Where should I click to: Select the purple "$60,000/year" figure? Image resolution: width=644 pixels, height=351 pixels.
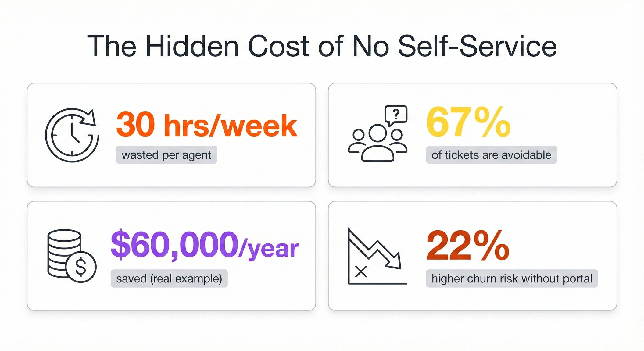[x=204, y=245]
